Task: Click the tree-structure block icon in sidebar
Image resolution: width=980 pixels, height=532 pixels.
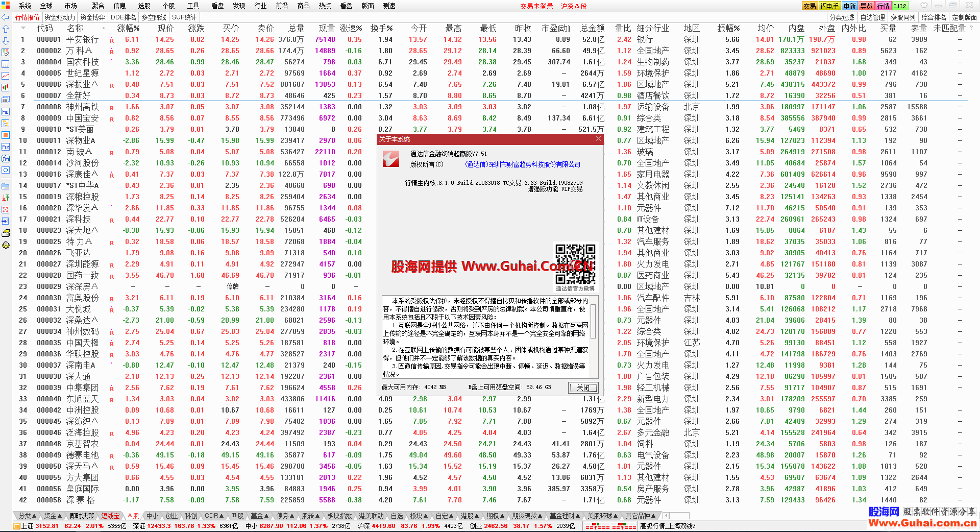Action: 6,123
